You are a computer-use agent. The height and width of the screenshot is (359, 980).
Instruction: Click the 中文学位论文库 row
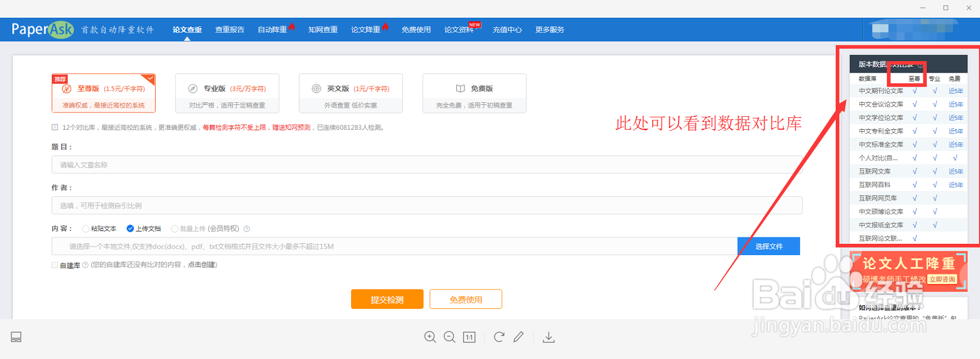point(908,118)
